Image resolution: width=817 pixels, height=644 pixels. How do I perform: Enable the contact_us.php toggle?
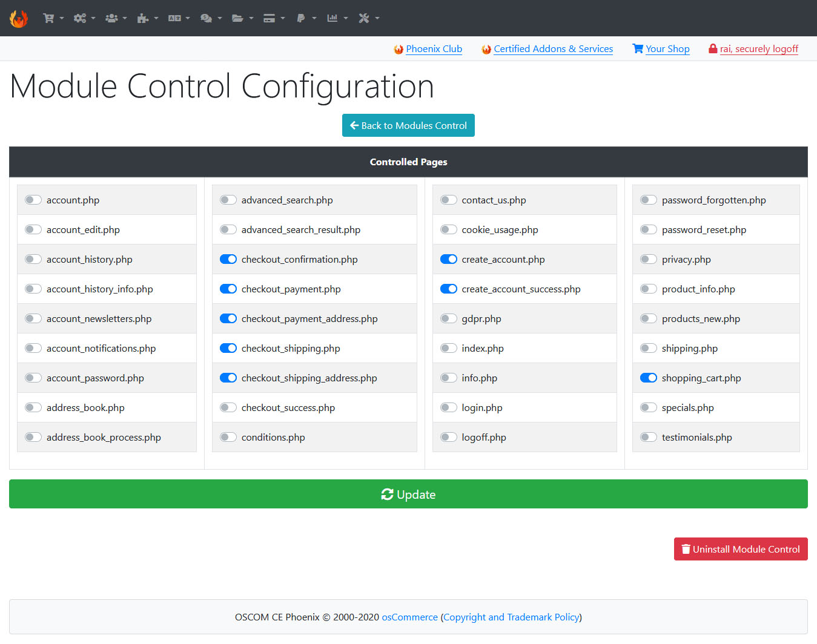tap(449, 200)
